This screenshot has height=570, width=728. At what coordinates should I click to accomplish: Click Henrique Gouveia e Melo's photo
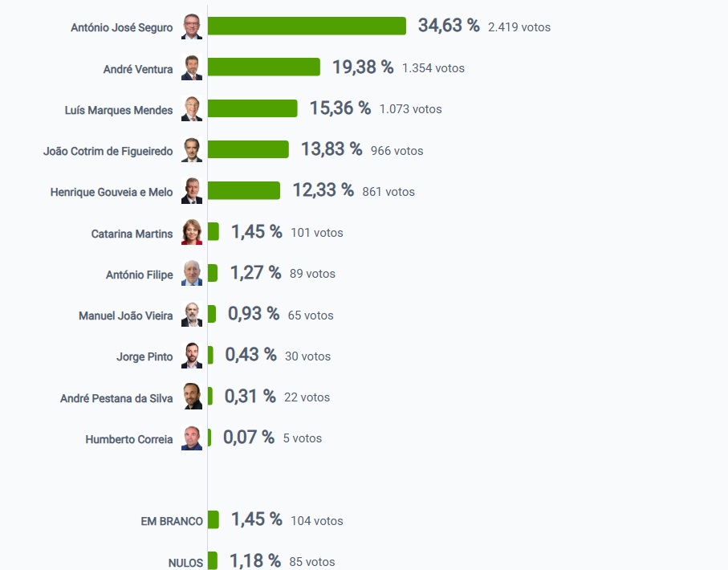click(192, 191)
